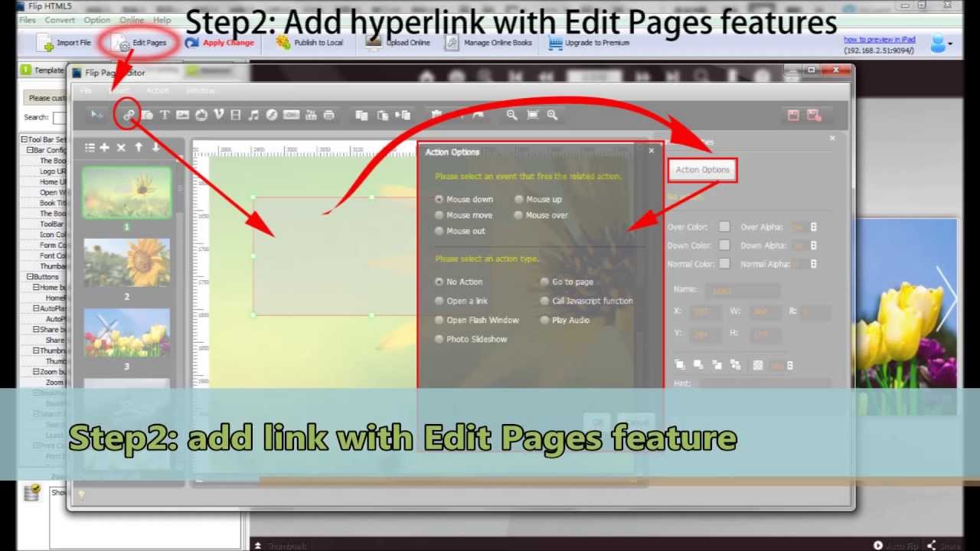Click the Action Options button
This screenshot has width=980, height=551.
coord(703,170)
